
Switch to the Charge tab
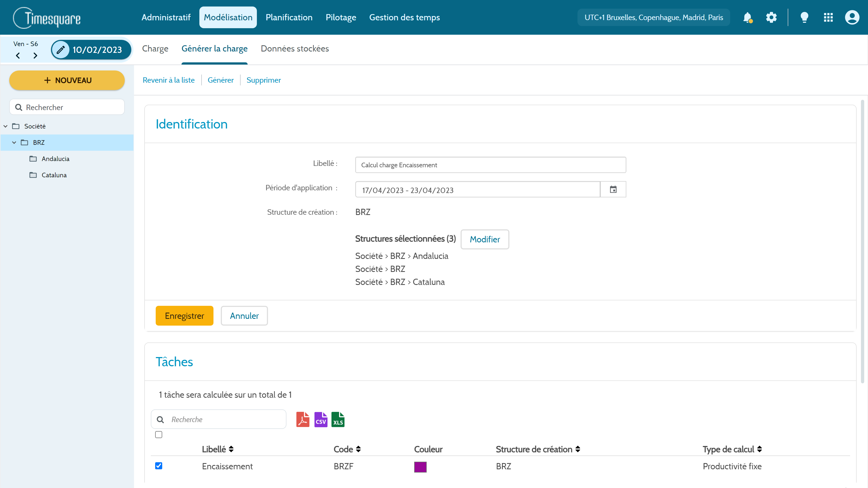[155, 49]
